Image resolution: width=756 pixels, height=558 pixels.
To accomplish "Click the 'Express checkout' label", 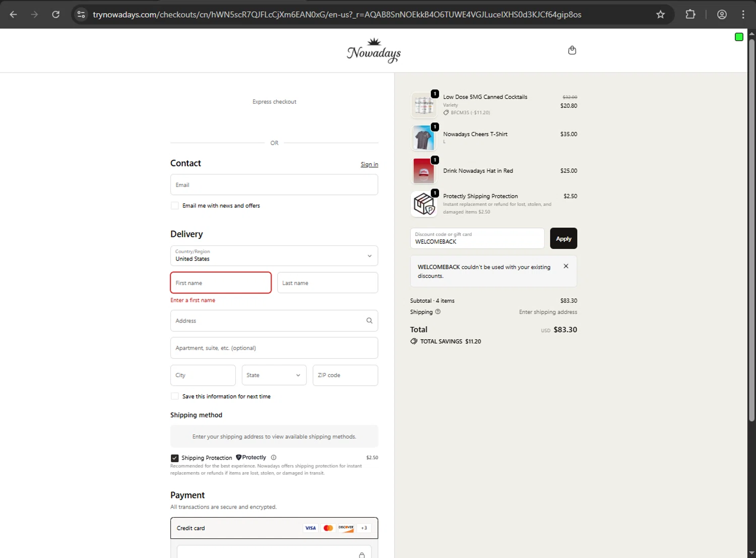I will click(x=274, y=102).
